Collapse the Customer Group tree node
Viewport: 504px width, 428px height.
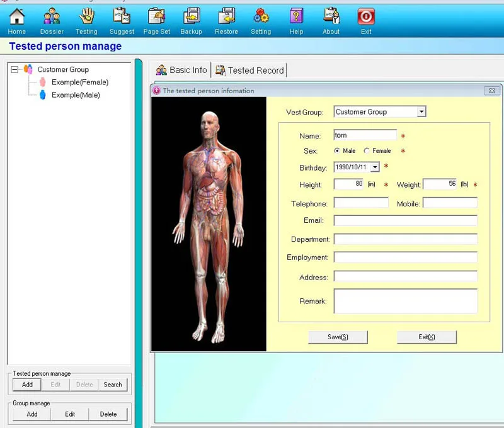(15, 70)
